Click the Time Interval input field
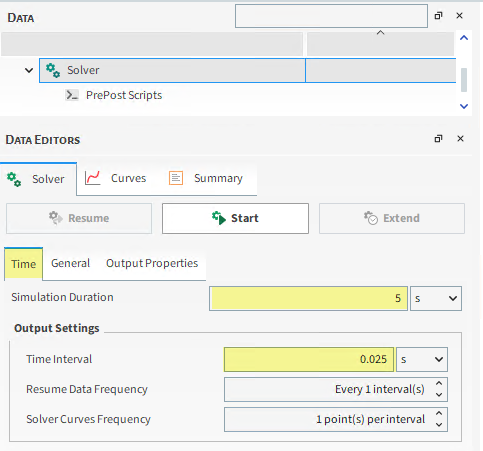The width and height of the screenshot is (483, 451). pyautogui.click(x=309, y=359)
